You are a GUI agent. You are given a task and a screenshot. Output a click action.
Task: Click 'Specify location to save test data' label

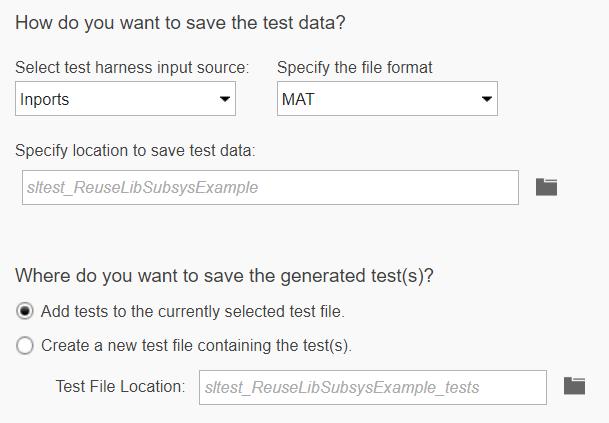click(136, 149)
